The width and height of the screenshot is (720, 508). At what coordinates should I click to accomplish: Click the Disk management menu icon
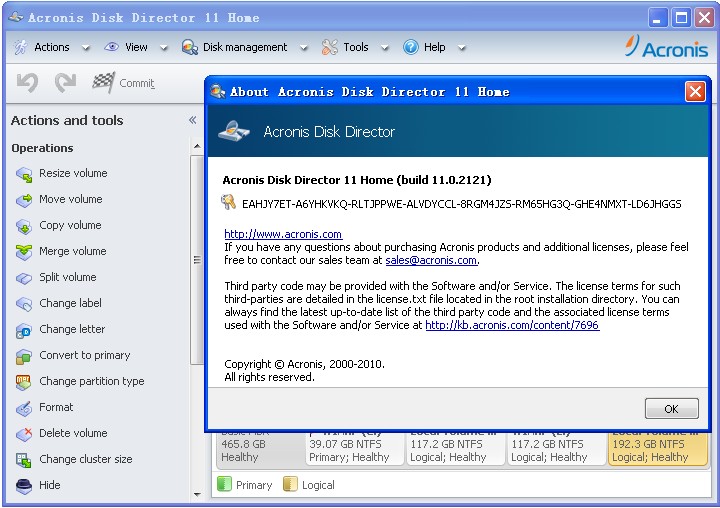[190, 47]
